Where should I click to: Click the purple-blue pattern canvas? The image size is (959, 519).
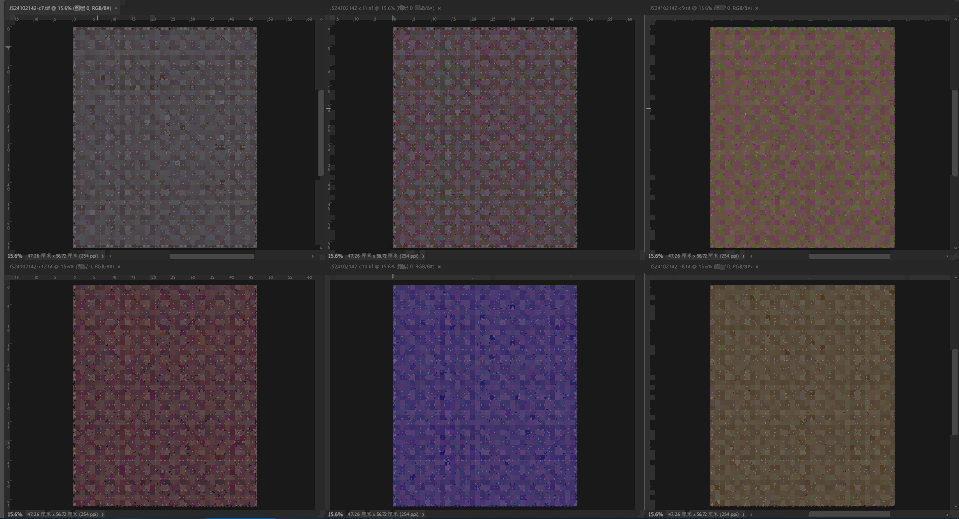[485, 395]
